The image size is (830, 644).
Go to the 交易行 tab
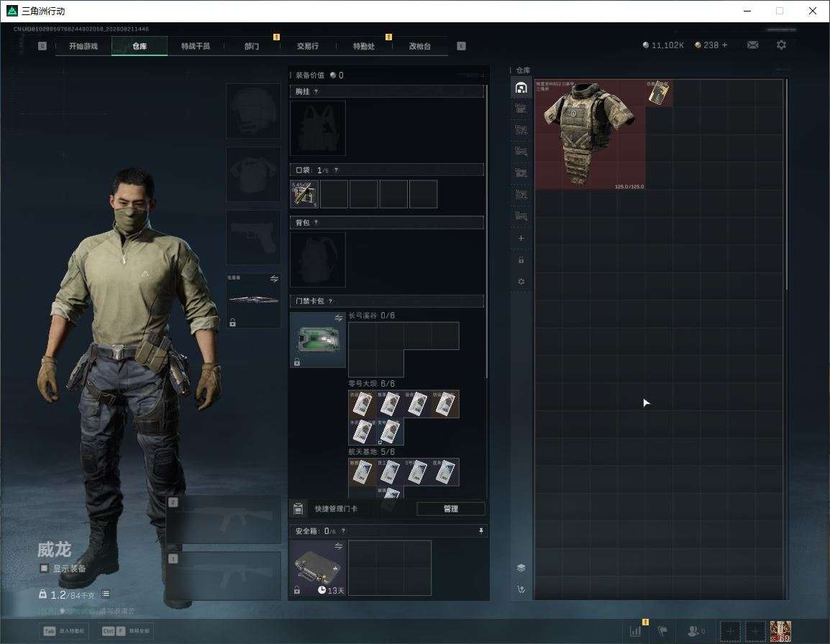click(x=308, y=46)
